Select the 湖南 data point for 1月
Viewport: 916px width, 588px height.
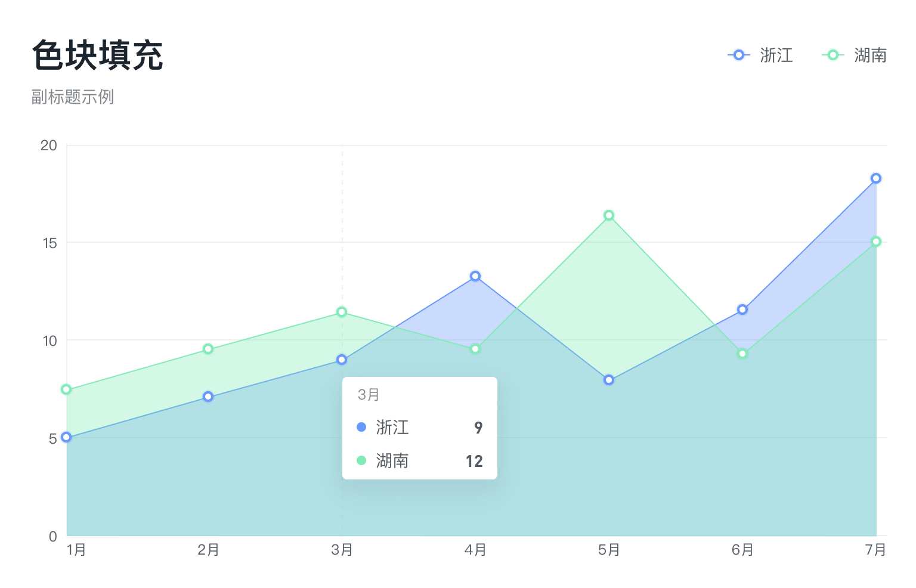67,389
